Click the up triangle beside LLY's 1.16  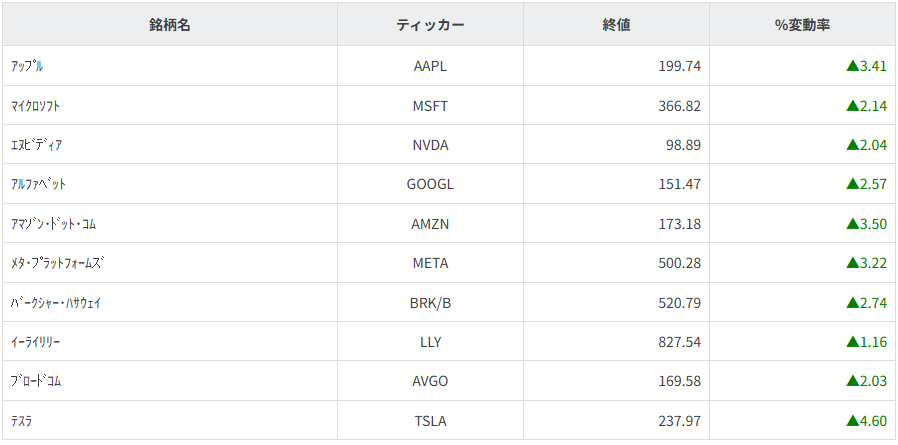[853, 342]
